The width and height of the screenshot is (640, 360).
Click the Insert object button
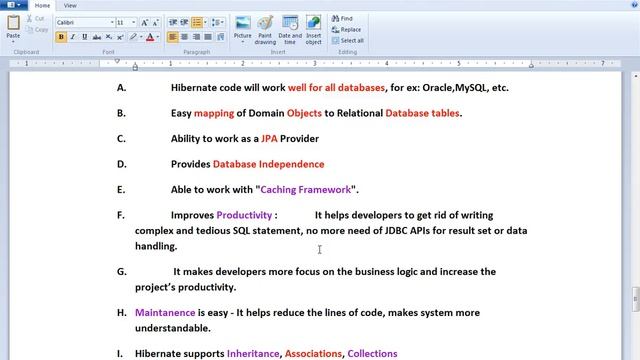click(313, 30)
